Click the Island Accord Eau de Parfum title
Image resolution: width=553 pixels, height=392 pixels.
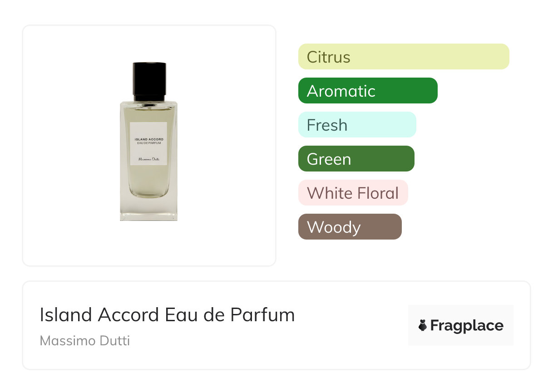pyautogui.click(x=167, y=315)
